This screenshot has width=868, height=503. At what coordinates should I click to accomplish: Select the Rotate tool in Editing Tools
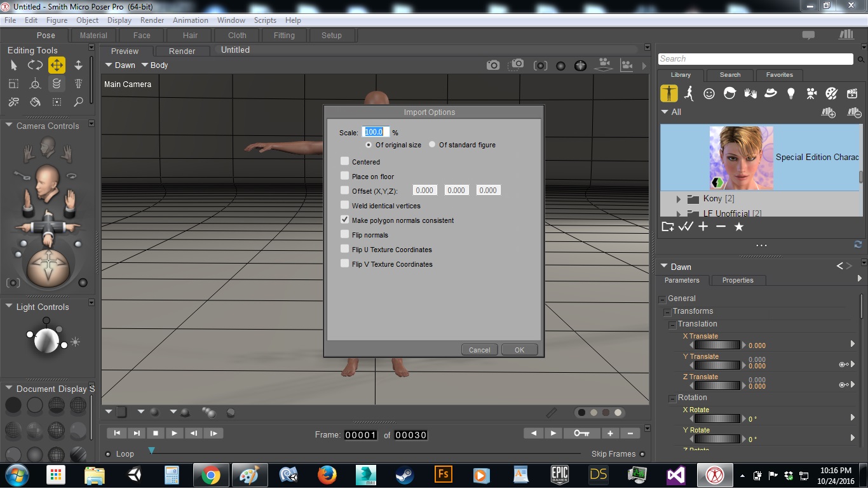[x=35, y=65]
